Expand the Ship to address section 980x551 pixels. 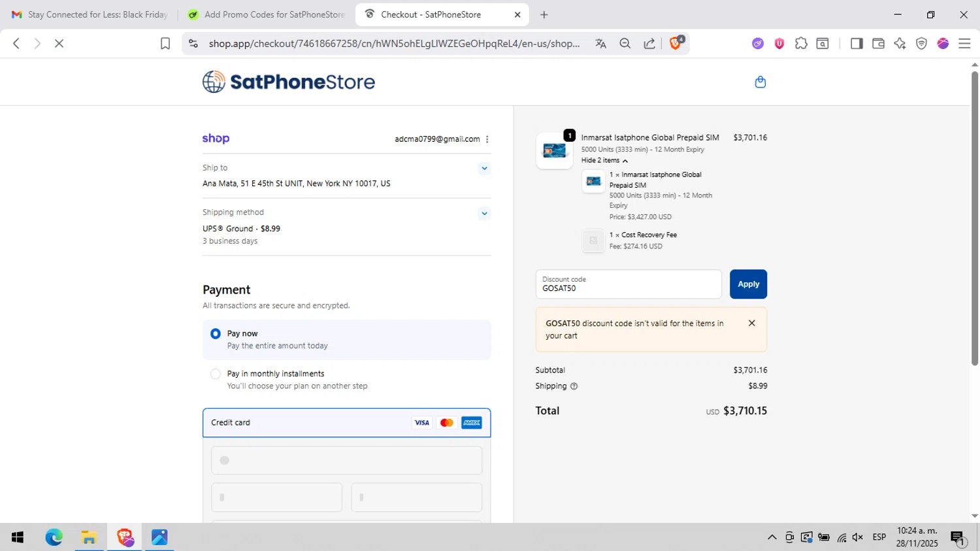point(484,169)
